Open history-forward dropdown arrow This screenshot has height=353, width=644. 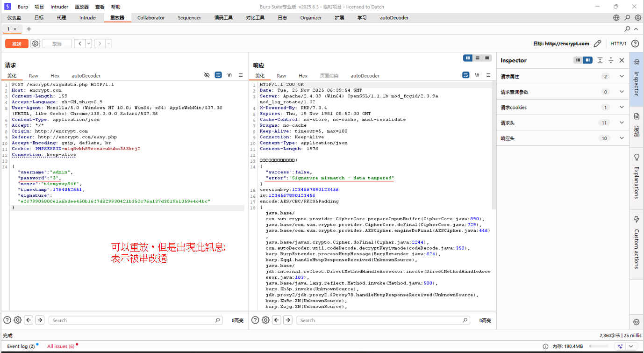point(109,43)
